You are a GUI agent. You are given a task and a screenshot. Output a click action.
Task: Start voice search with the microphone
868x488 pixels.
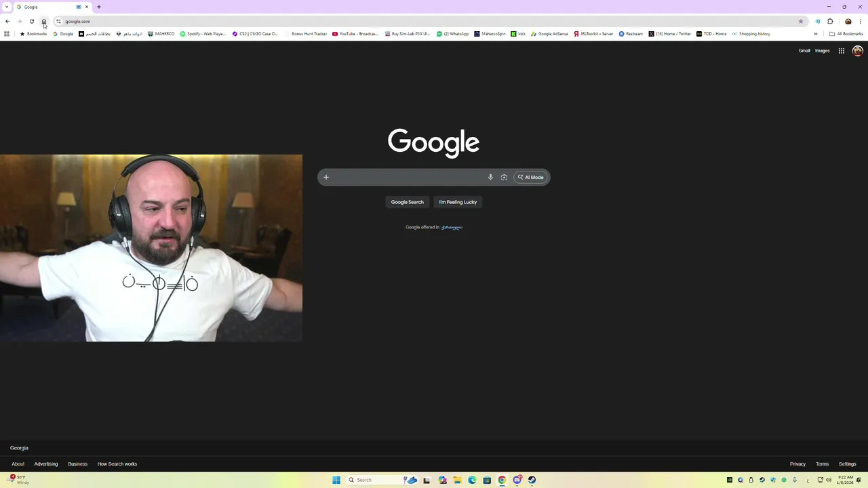tap(490, 178)
